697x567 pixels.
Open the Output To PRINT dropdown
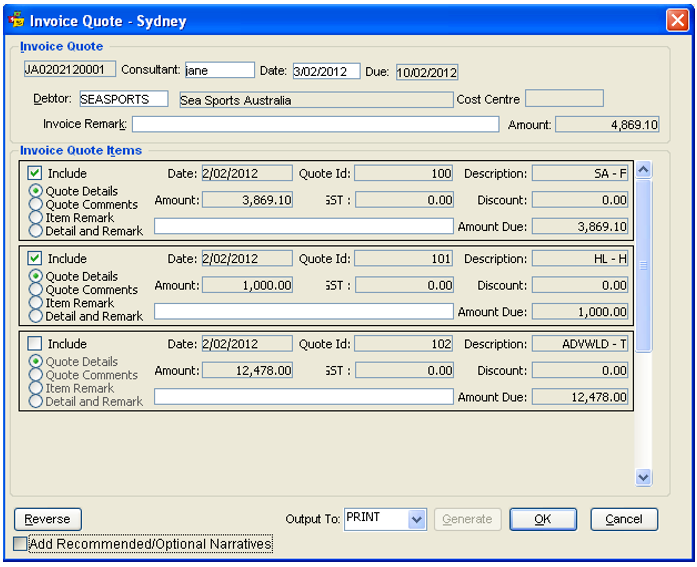(417, 519)
